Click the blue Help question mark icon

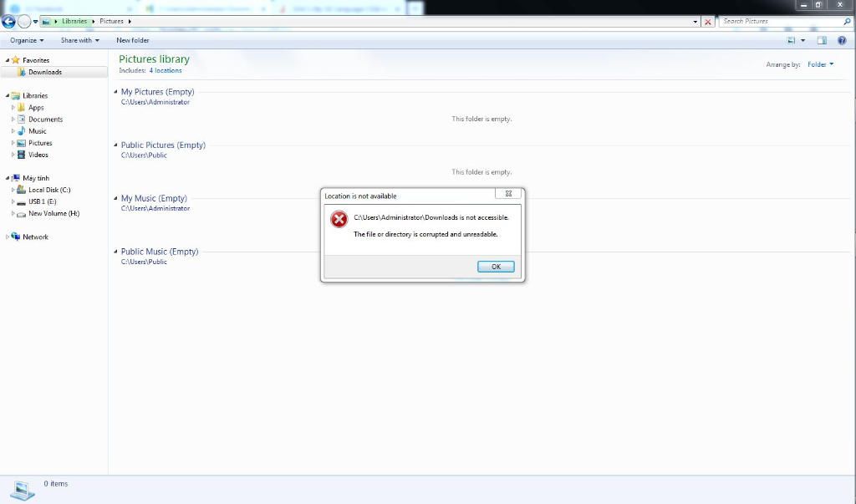pos(842,40)
